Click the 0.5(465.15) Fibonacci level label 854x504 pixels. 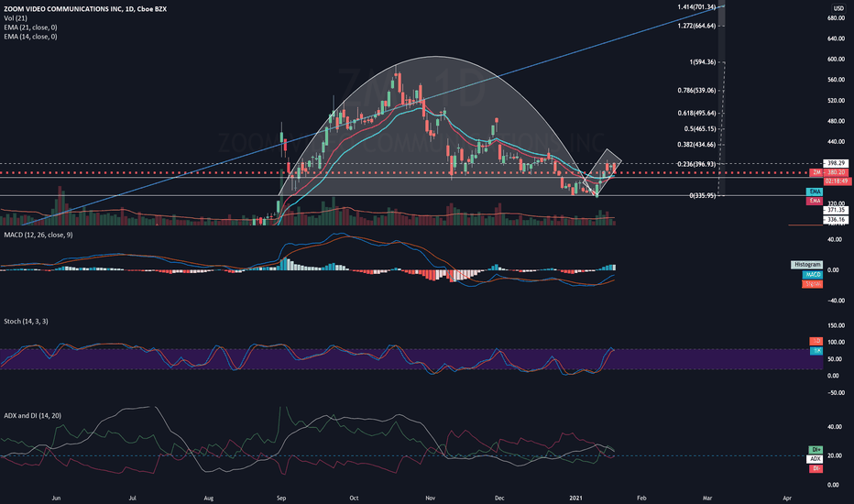pos(700,129)
